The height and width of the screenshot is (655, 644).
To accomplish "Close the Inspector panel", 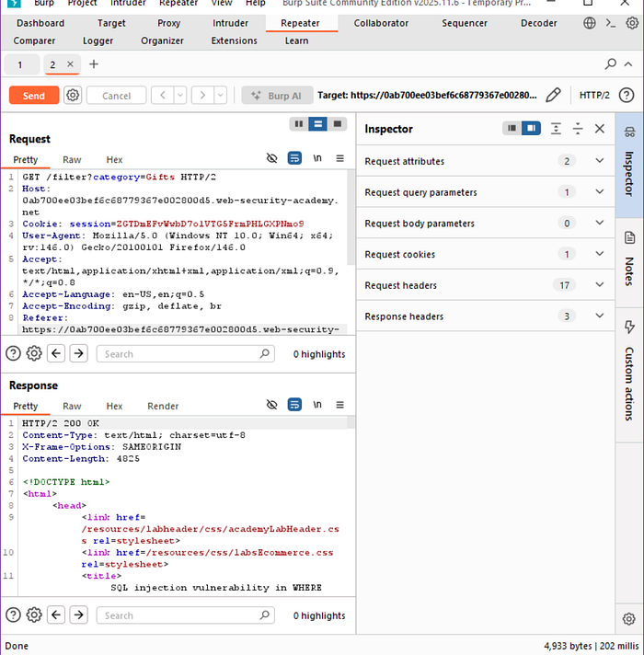I will click(600, 129).
